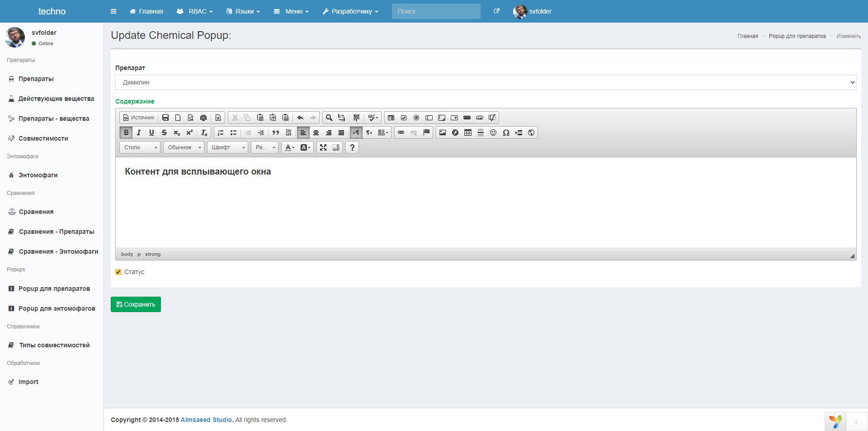Open the Templates dialog in the editor
868x431 pixels.
point(218,118)
